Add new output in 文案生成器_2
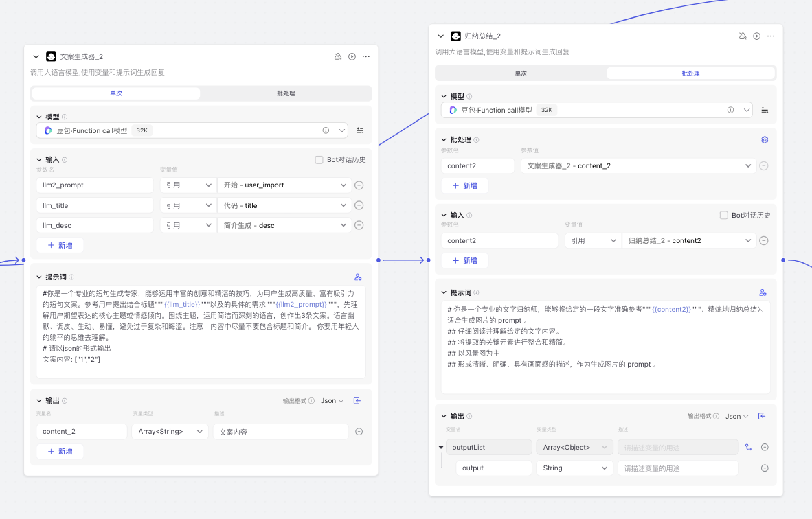This screenshot has height=519, width=812. pyautogui.click(x=60, y=451)
